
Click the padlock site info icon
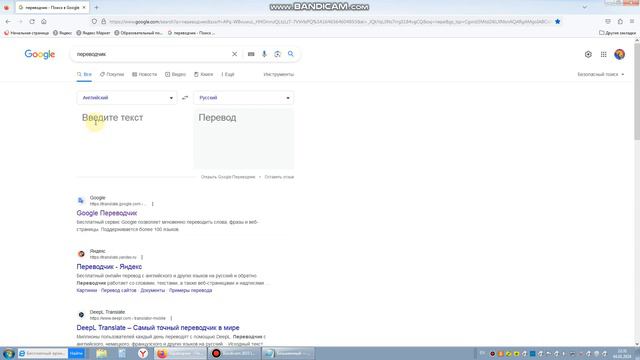(x=103, y=22)
